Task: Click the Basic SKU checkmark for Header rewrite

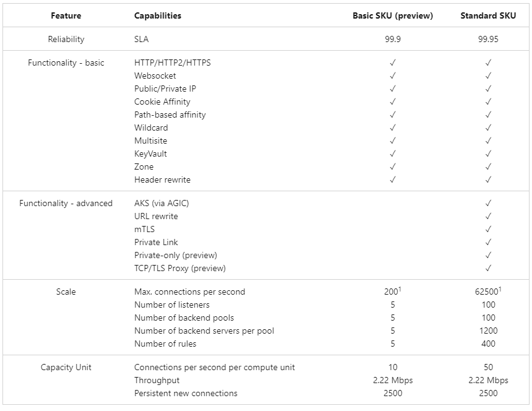Action: click(393, 180)
